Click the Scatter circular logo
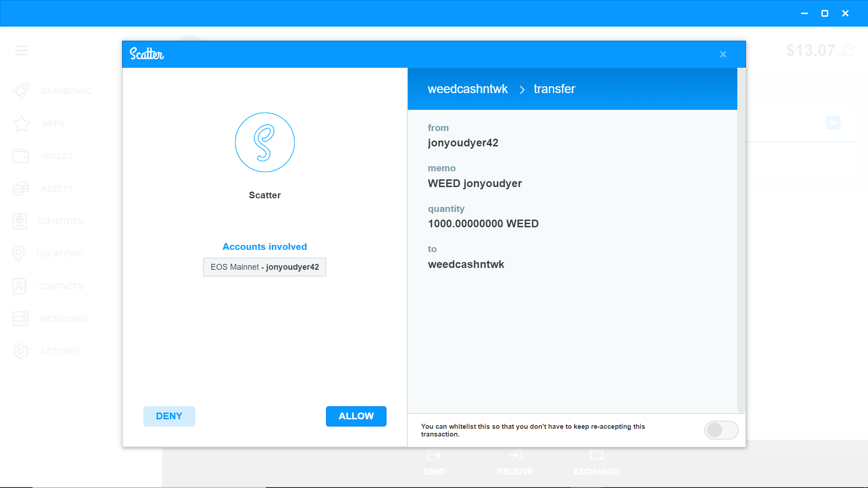The width and height of the screenshot is (868, 488). [x=265, y=142]
